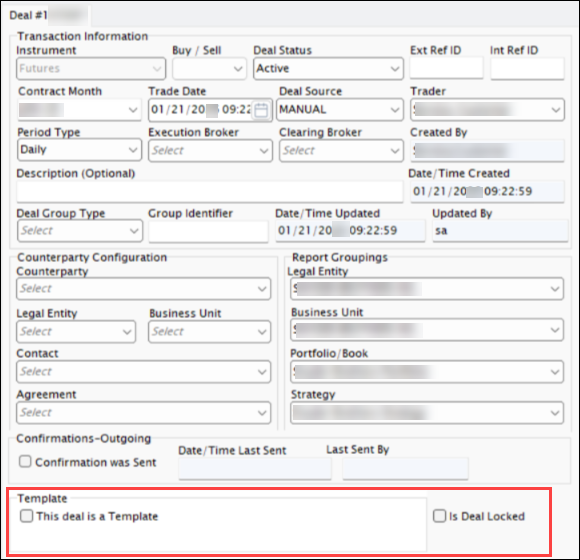Open the Agreement dropdown

144,412
